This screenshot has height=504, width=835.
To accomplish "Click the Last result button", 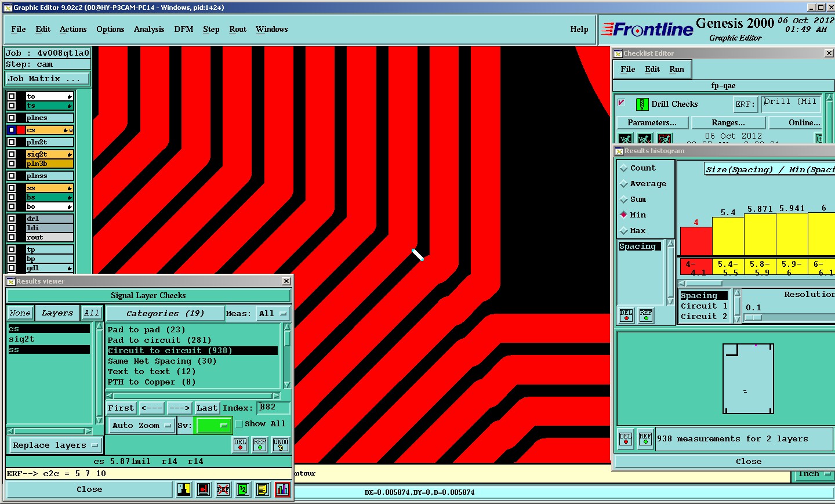I will click(207, 408).
